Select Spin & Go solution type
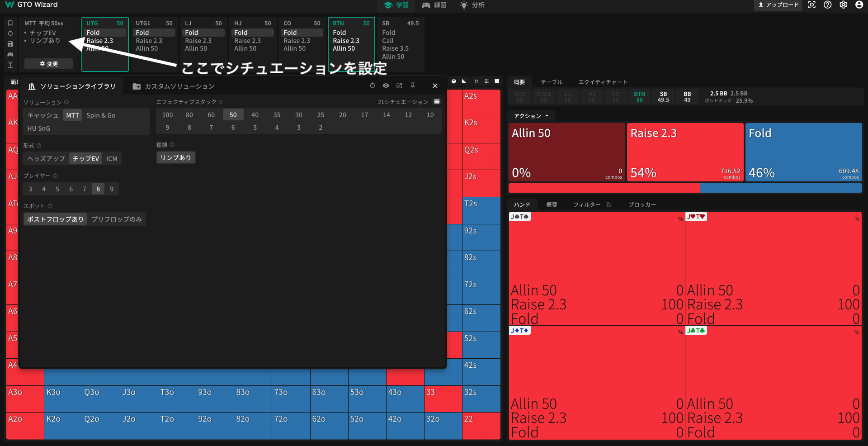 point(101,115)
